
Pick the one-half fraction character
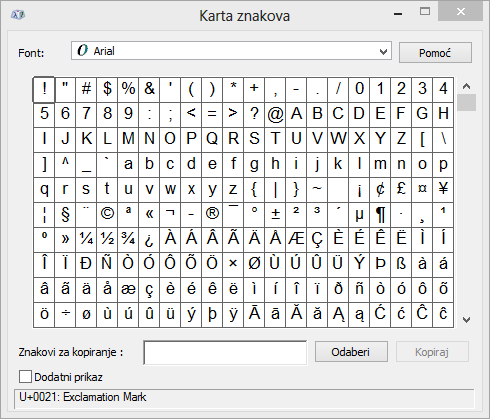pos(107,240)
